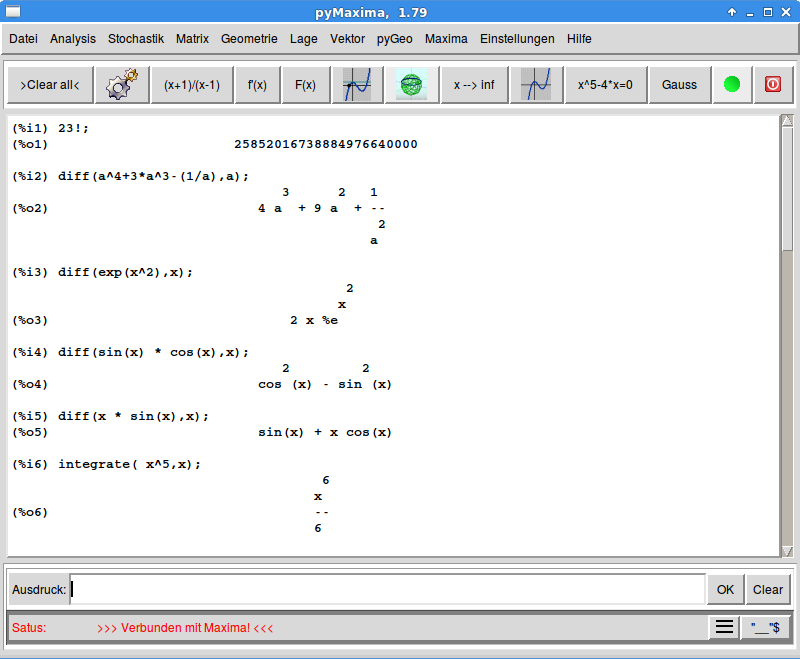Viewport: 800px width, 659px height.
Task: Click the 'Satus:' status label
Action: [29, 627]
